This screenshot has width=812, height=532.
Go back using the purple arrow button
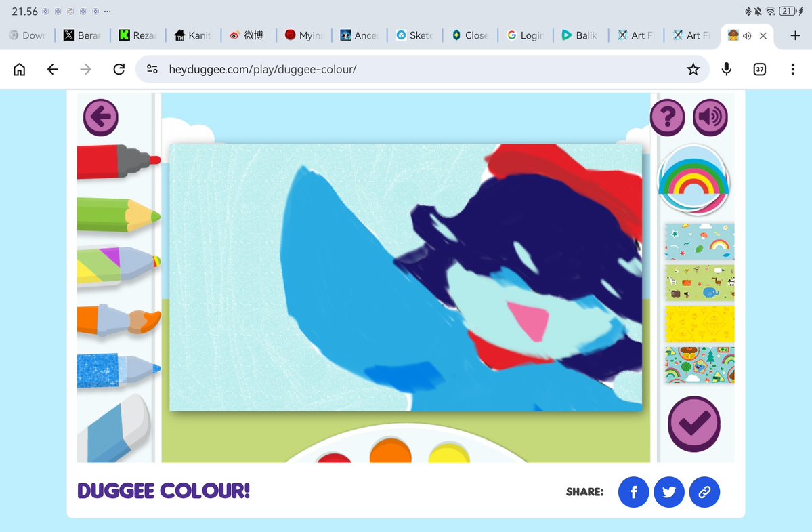[x=100, y=118]
